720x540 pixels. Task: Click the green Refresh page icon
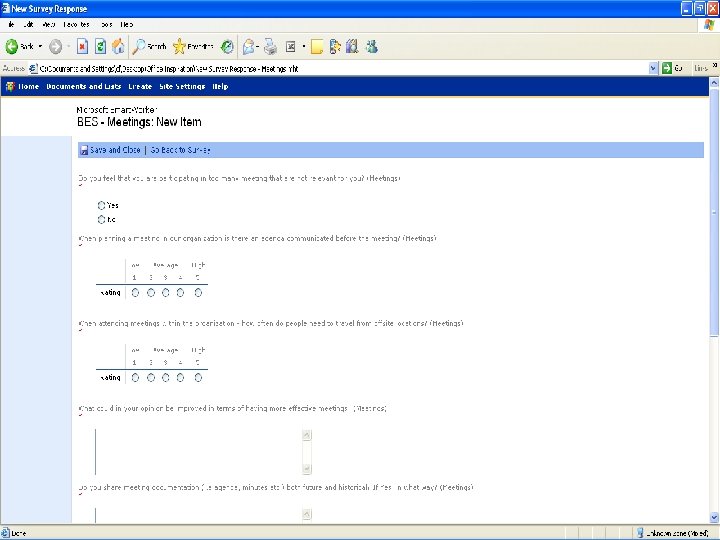(x=100, y=46)
